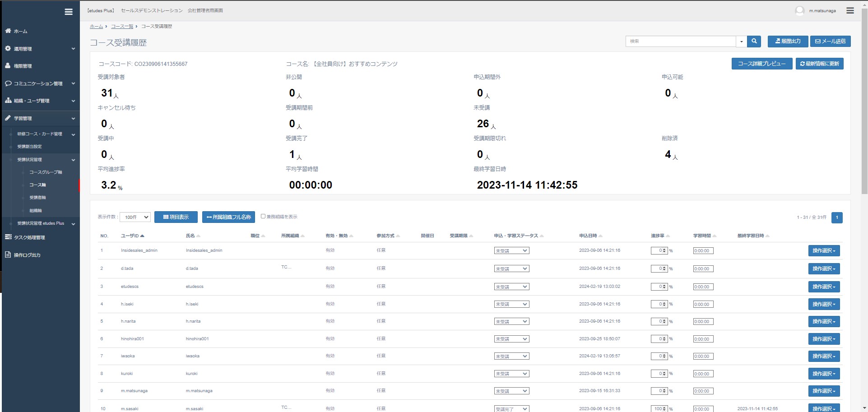Expand 受講状況管理 etudes Plus submenu
This screenshot has height=412, width=868.
click(x=73, y=223)
